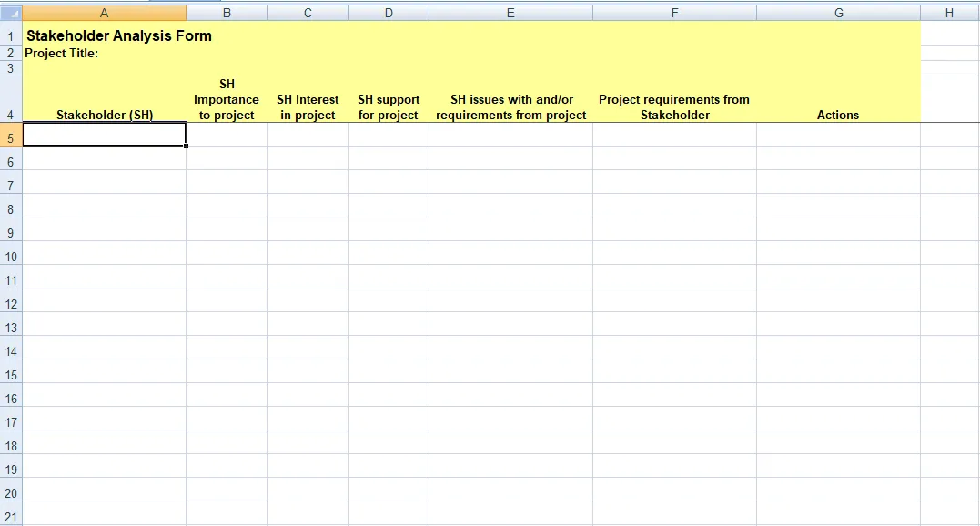Click empty cell under SH Importance in row 5
The image size is (980, 526).
point(227,135)
